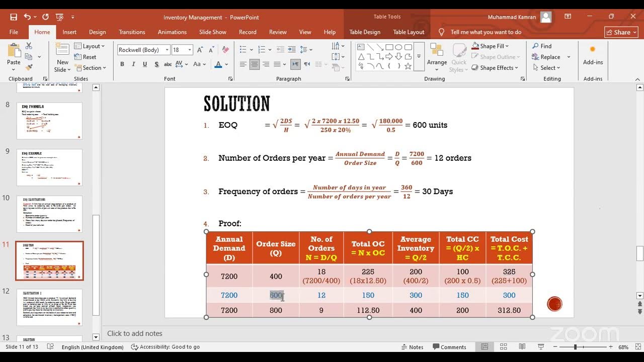Toggle the Notes pane in status bar
This screenshot has width=644, height=362.
click(x=412, y=347)
